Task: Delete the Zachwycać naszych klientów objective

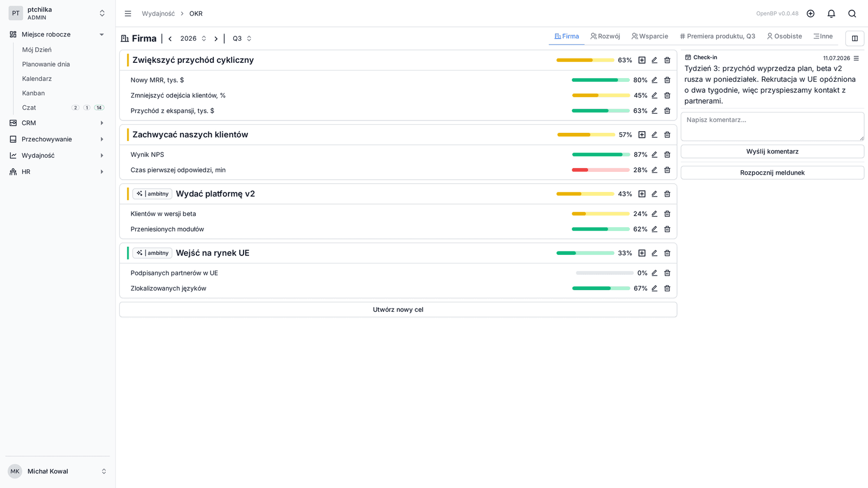Action: click(667, 134)
